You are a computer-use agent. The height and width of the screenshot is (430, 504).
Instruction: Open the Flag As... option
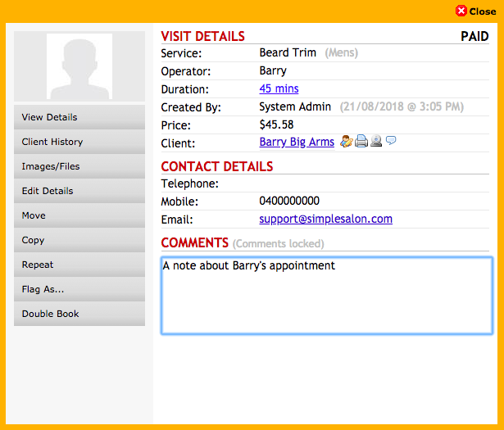tap(79, 289)
